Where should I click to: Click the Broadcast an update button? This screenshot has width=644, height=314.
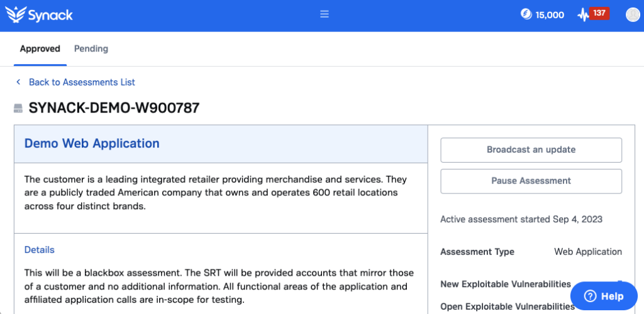click(x=531, y=150)
